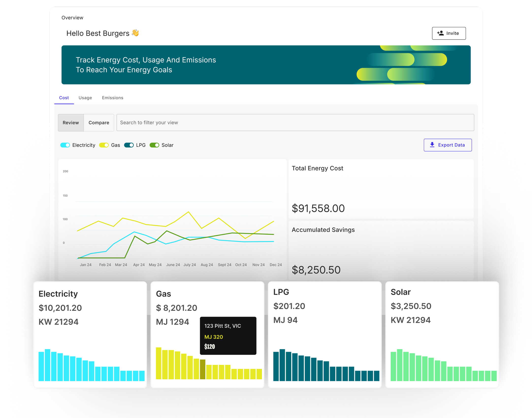This screenshot has width=532, height=418.
Task: Click the search to filter input field
Action: coord(295,123)
